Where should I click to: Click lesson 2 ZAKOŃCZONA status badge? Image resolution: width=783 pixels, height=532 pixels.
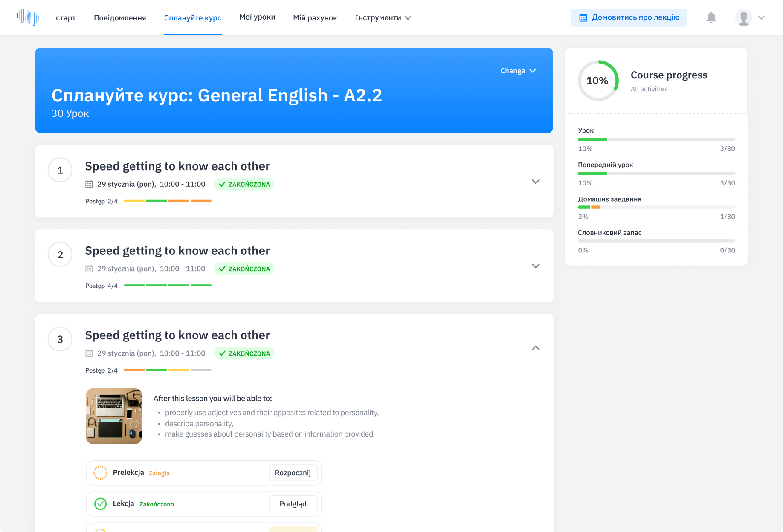pyautogui.click(x=244, y=269)
